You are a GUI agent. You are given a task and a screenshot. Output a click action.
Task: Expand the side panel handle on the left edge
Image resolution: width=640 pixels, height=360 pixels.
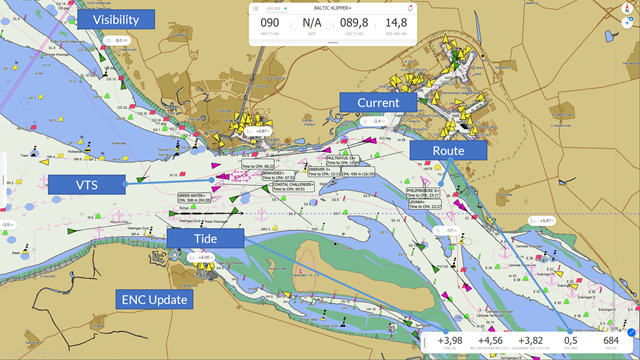(x=3, y=180)
